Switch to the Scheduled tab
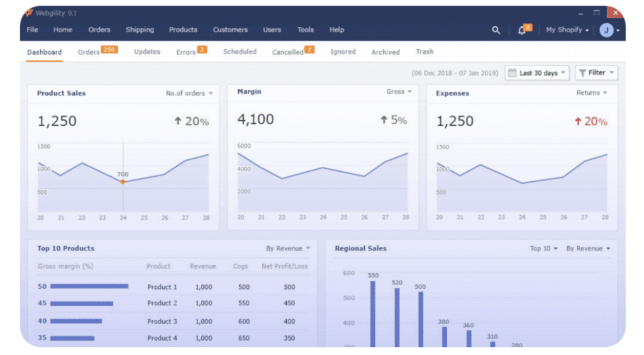The image size is (644, 355). point(240,52)
